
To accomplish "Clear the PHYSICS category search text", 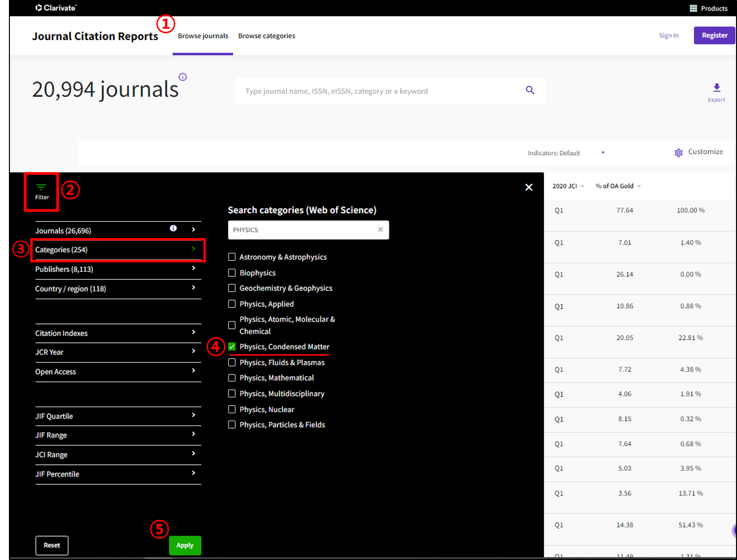I will [x=380, y=230].
